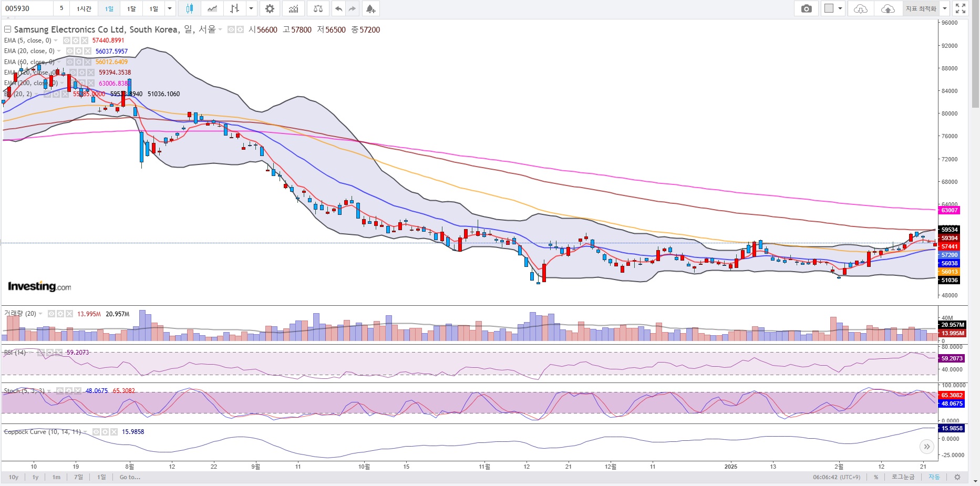This screenshot has height=486, width=980.
Task: Toggle visibility eye of EMA (20, close, 0)
Action: [x=70, y=51]
